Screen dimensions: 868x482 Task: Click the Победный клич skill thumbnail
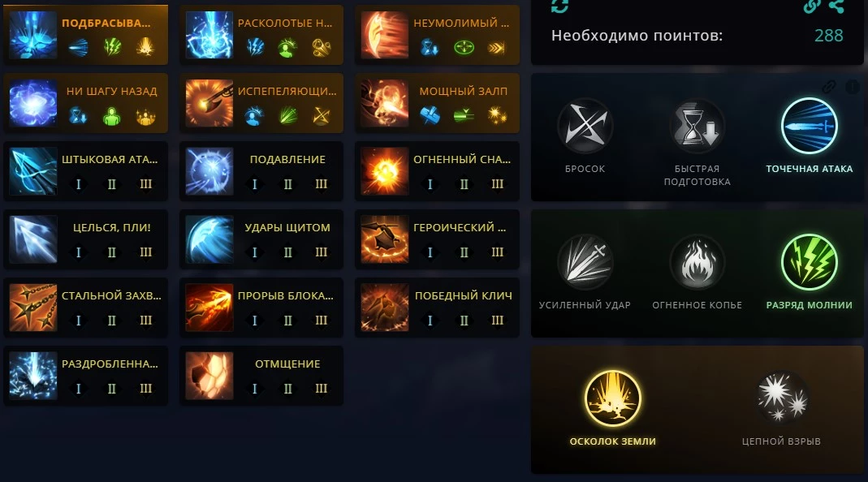385,308
